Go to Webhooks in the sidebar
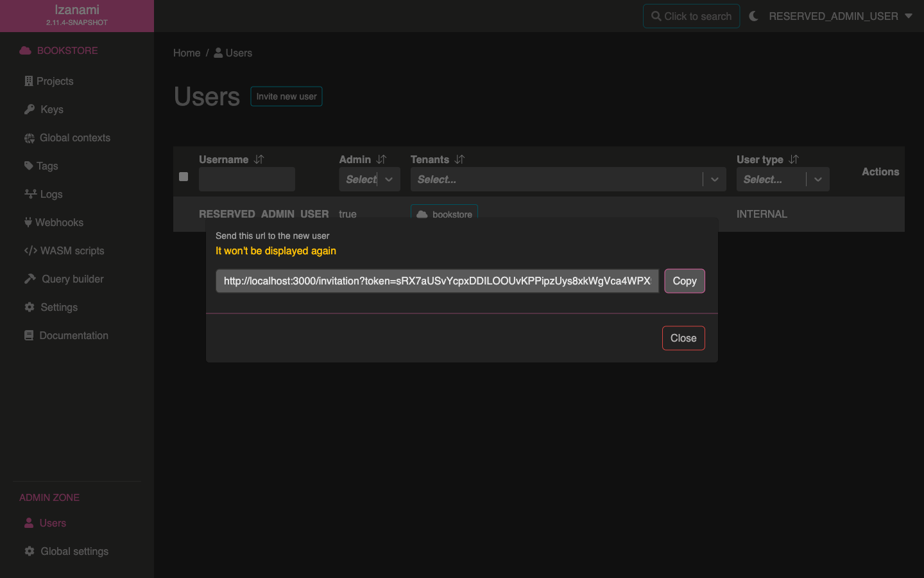The width and height of the screenshot is (924, 578). [x=59, y=222]
